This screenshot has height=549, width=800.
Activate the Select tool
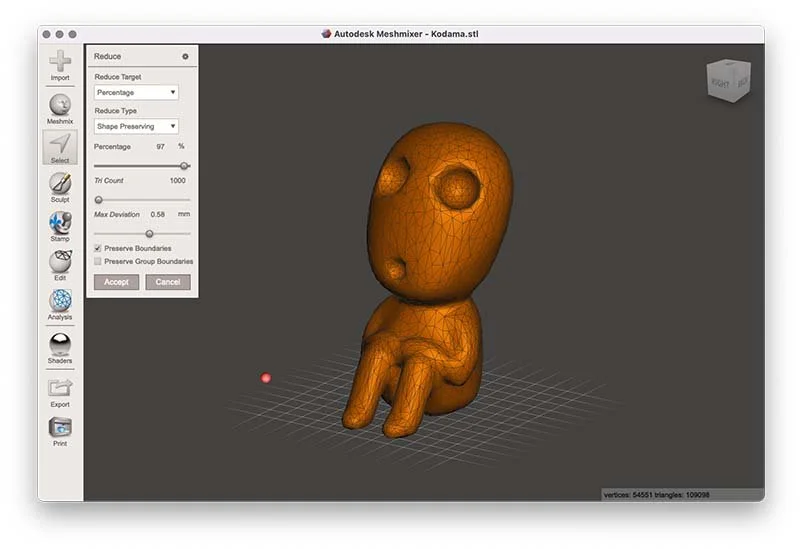pyautogui.click(x=60, y=147)
